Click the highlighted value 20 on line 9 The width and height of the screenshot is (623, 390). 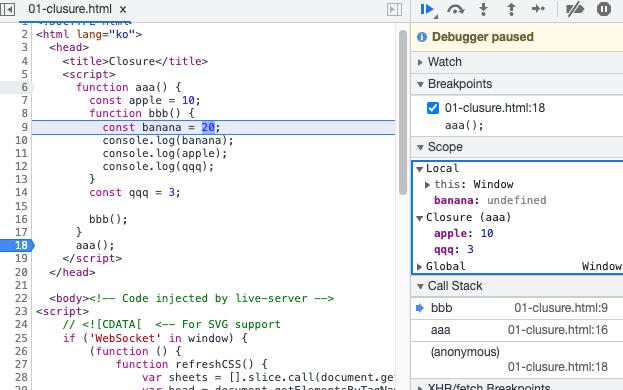[208, 127]
